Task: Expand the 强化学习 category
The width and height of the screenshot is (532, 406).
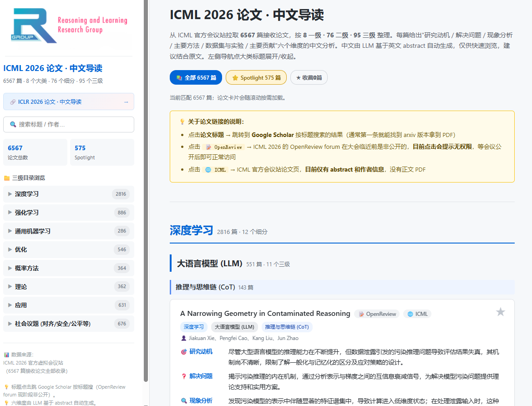Action: point(69,213)
